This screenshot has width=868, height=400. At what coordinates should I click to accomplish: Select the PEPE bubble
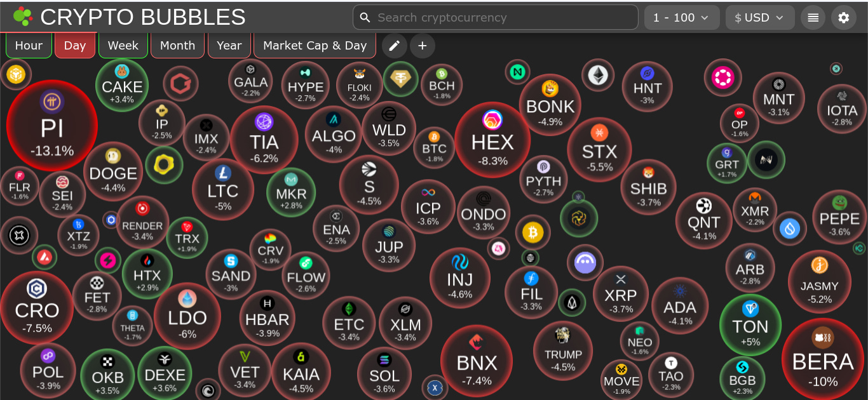pyautogui.click(x=839, y=218)
